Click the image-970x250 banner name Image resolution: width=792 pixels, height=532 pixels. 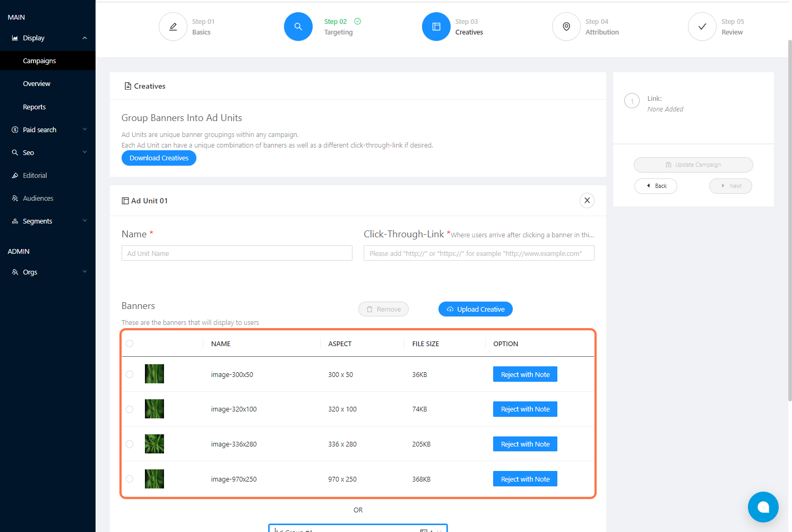pyautogui.click(x=234, y=479)
